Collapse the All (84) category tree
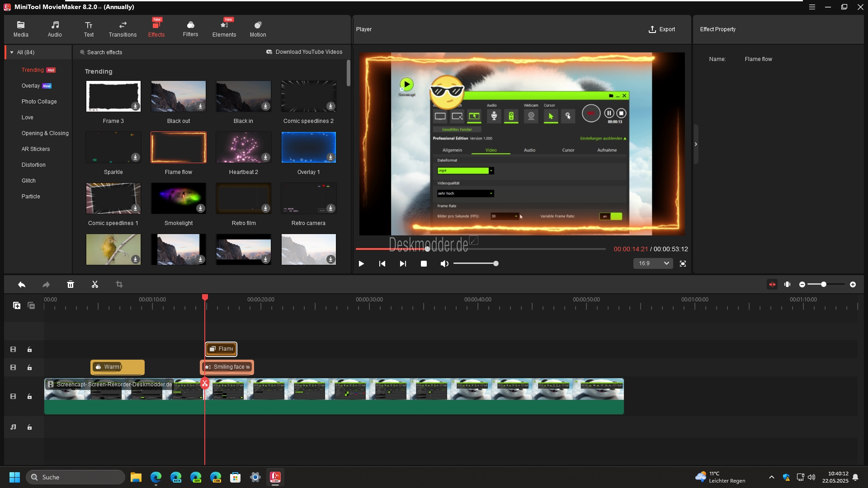This screenshot has height=488, width=868. [12, 52]
